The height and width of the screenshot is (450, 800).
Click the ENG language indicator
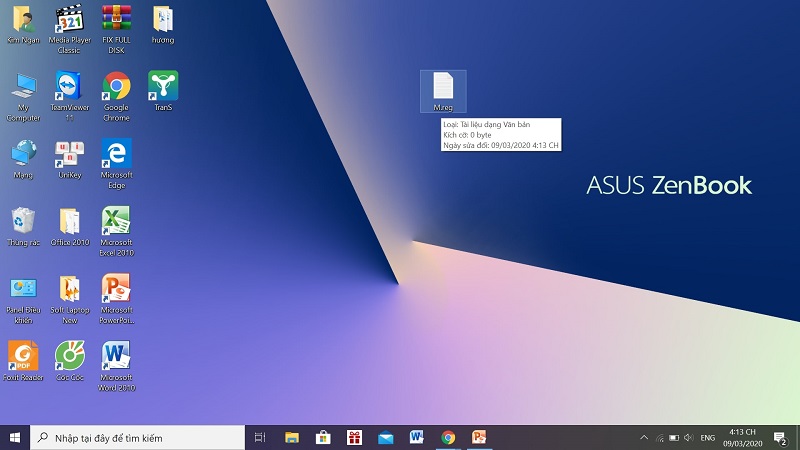(708, 438)
